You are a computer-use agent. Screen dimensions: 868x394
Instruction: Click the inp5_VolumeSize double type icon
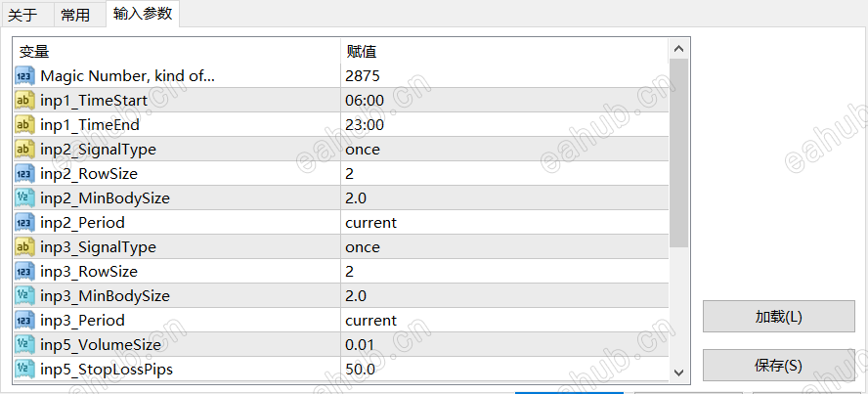tap(24, 345)
